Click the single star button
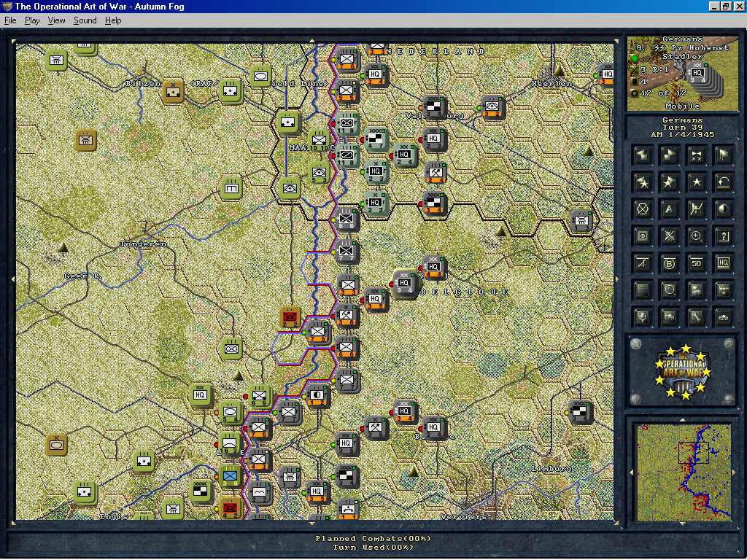The width and height of the screenshot is (747, 560). (697, 182)
